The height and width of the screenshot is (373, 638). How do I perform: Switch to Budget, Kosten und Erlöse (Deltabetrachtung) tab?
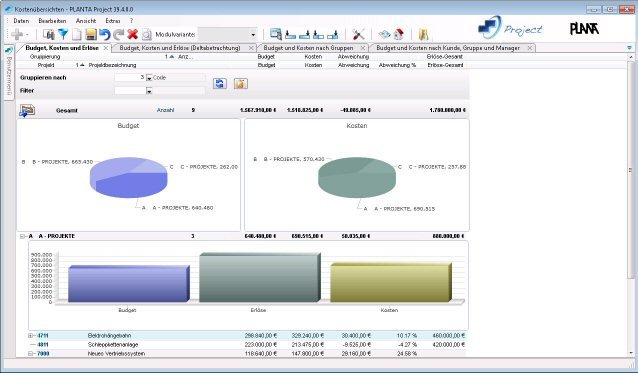[x=180, y=48]
